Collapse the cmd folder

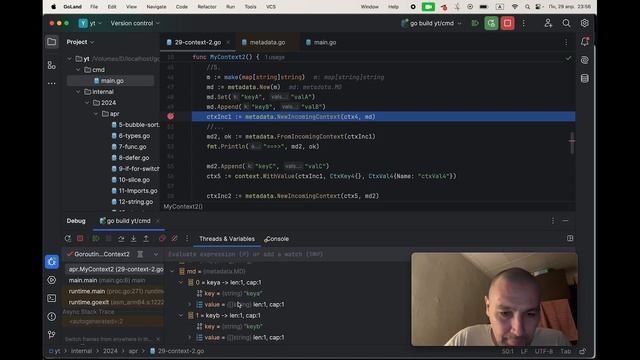pyautogui.click(x=78, y=70)
